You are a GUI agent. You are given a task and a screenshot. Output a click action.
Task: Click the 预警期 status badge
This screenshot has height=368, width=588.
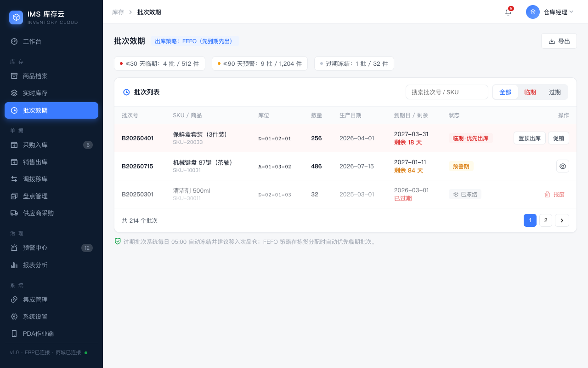pos(461,166)
